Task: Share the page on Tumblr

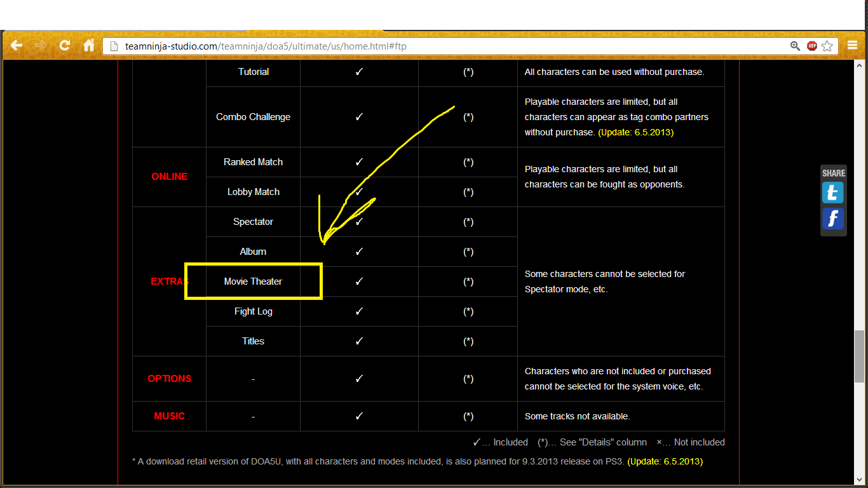Action: pyautogui.click(x=832, y=193)
